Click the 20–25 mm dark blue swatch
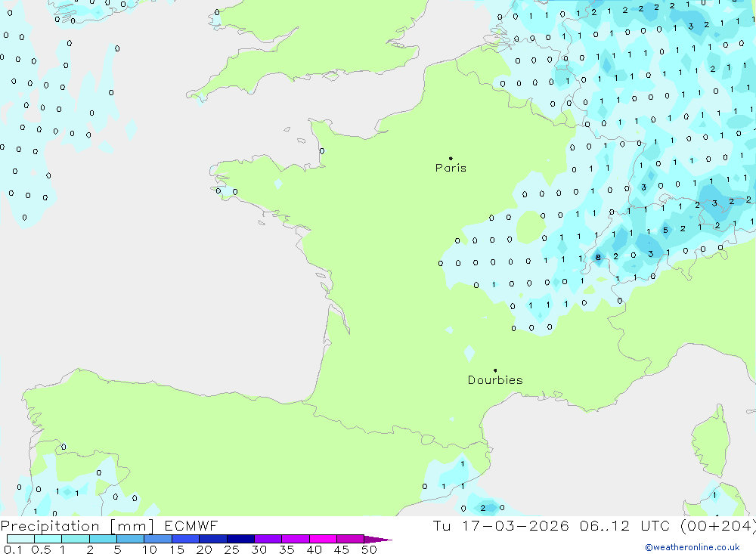Viewport: 756px width, 554px height. pyautogui.click(x=212, y=539)
